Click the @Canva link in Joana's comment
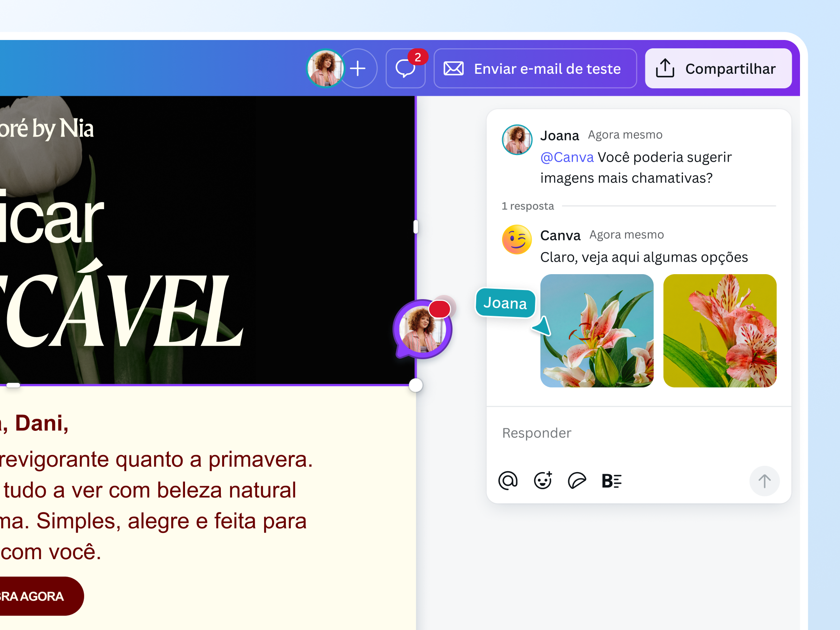Screen dimensions: 840x630 567,157
